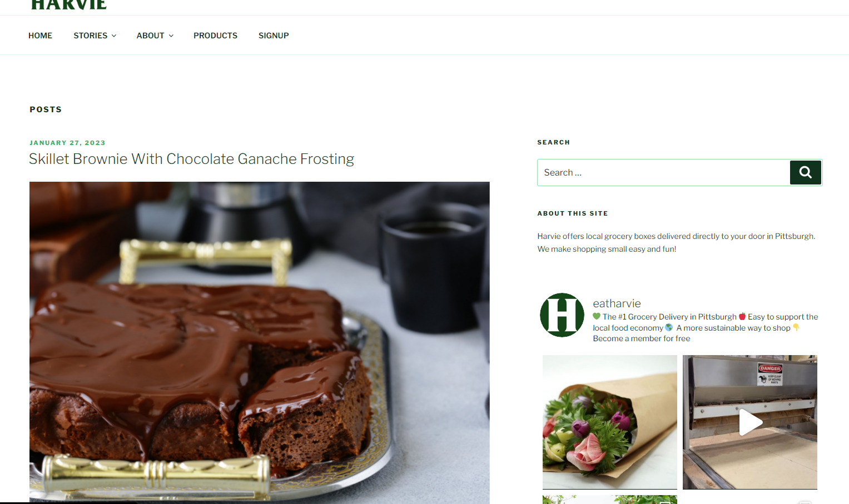Click the danger sign in video thumbnail
849x504 pixels.
(770, 374)
